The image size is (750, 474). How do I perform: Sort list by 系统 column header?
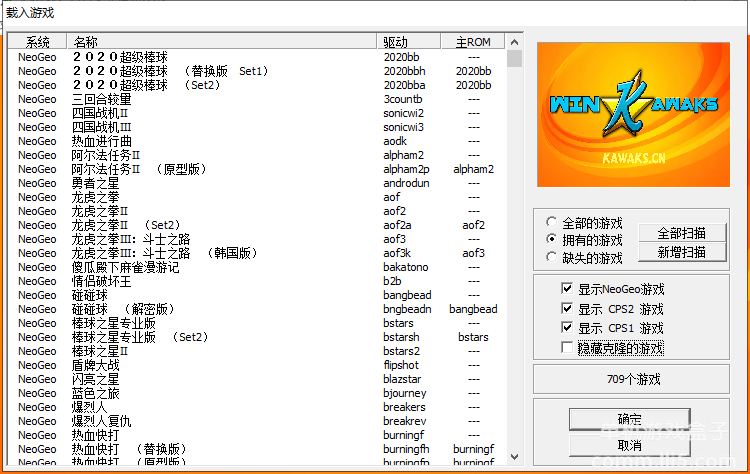tap(38, 42)
